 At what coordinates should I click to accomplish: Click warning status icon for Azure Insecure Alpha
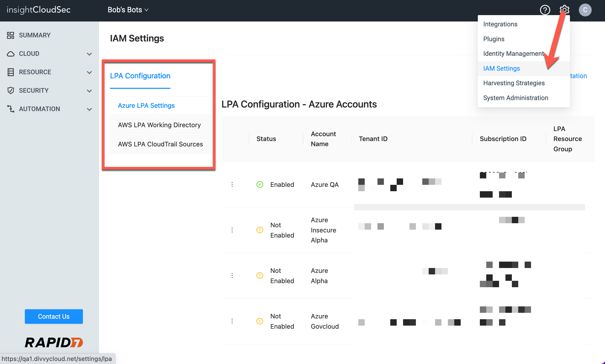pyautogui.click(x=260, y=230)
